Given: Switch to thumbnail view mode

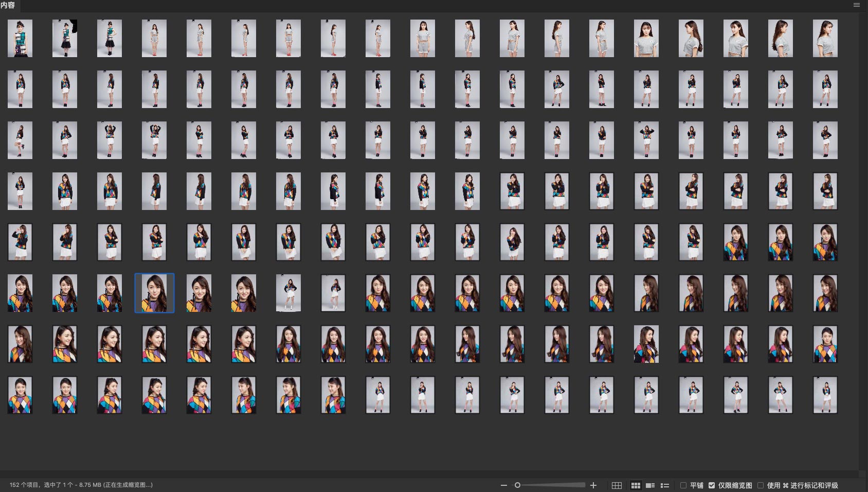Looking at the screenshot, I should pyautogui.click(x=636, y=485).
